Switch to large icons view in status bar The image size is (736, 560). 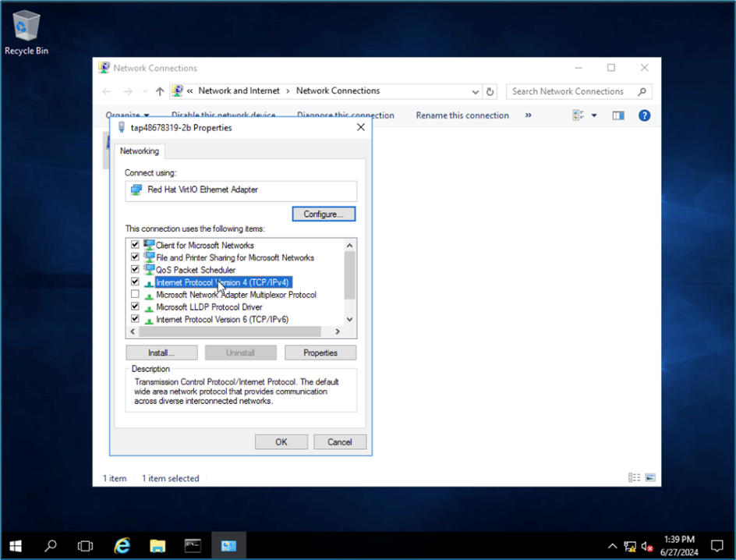click(650, 478)
